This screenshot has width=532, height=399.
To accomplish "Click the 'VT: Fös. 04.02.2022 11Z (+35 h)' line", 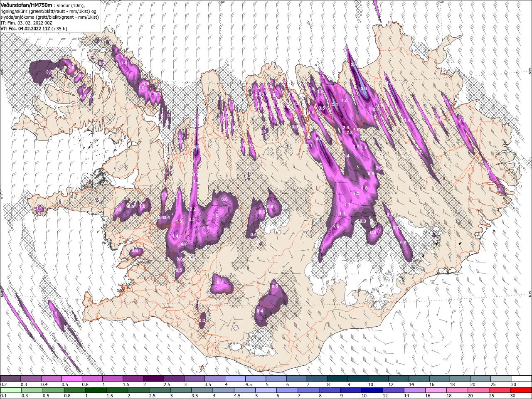I will pyautogui.click(x=34, y=29).
